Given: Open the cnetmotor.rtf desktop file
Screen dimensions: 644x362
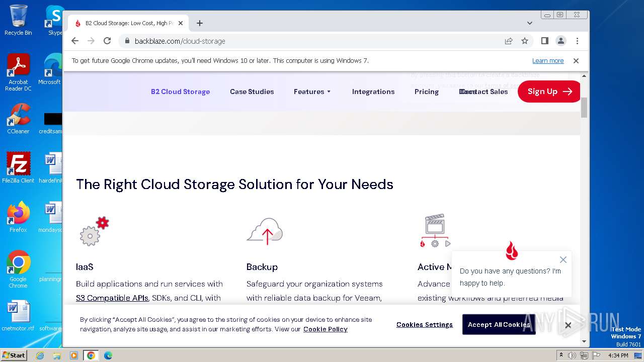Looking at the screenshot, I should tap(18, 316).
